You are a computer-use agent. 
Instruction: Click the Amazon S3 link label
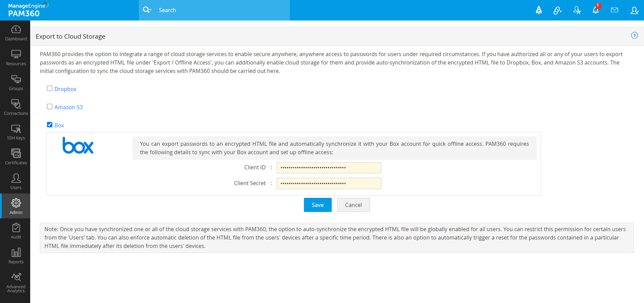68,107
